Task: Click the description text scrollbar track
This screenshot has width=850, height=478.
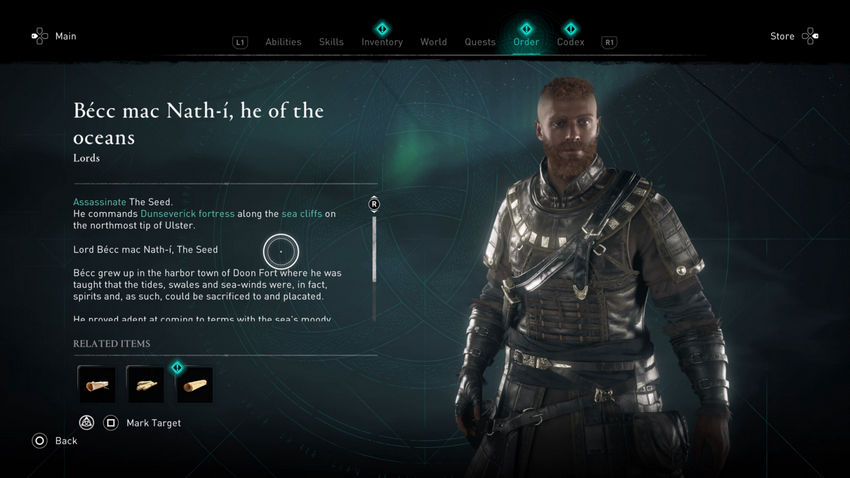Action: 374,267
